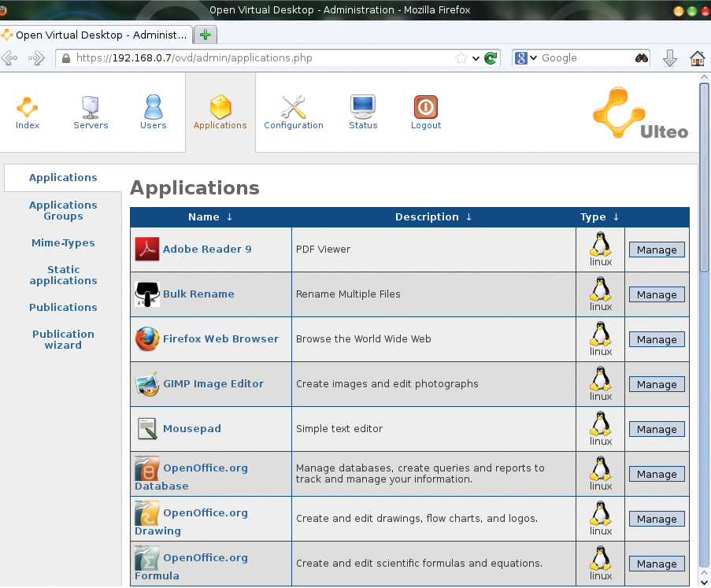Open the Status monitor icon
Screen dimensions: 711x588
363,107
